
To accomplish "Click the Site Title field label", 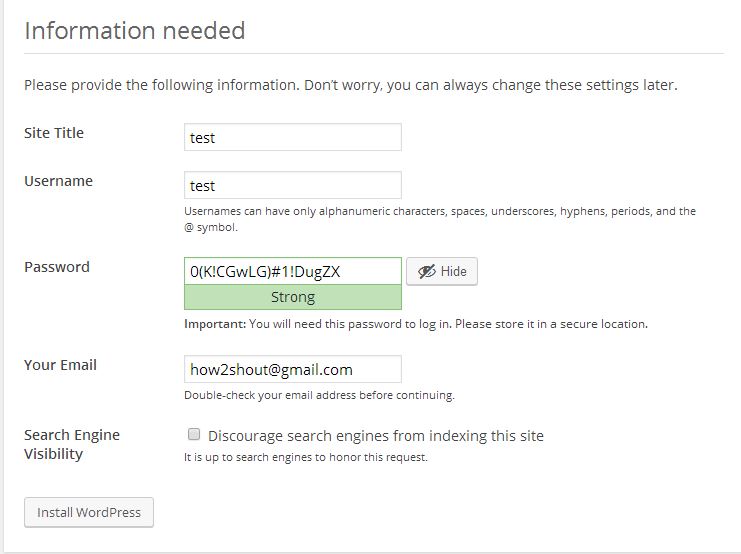I will pyautogui.click(x=54, y=133).
